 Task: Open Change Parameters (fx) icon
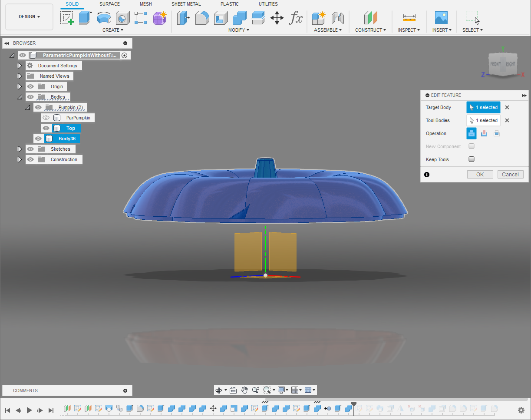coord(296,18)
